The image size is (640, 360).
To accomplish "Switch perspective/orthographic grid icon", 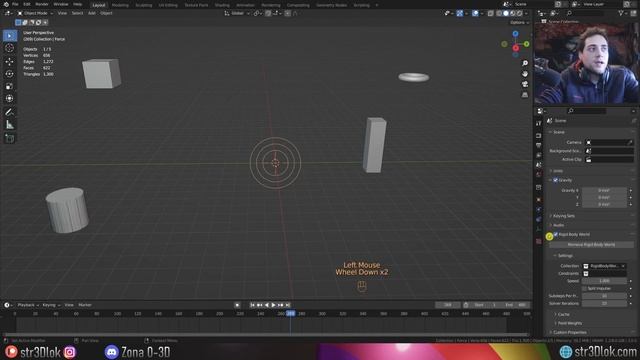I will click(x=525, y=95).
